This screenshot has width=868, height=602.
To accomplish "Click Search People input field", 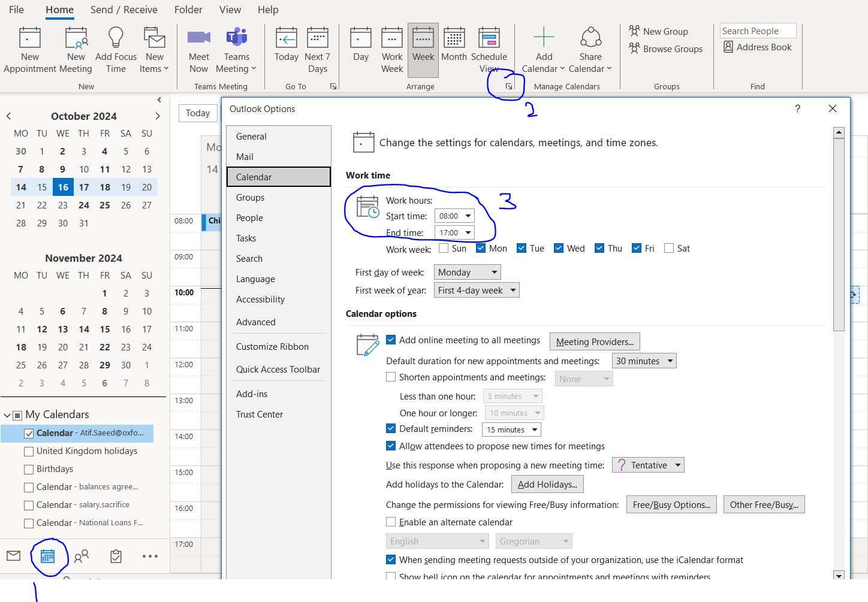I will [758, 31].
